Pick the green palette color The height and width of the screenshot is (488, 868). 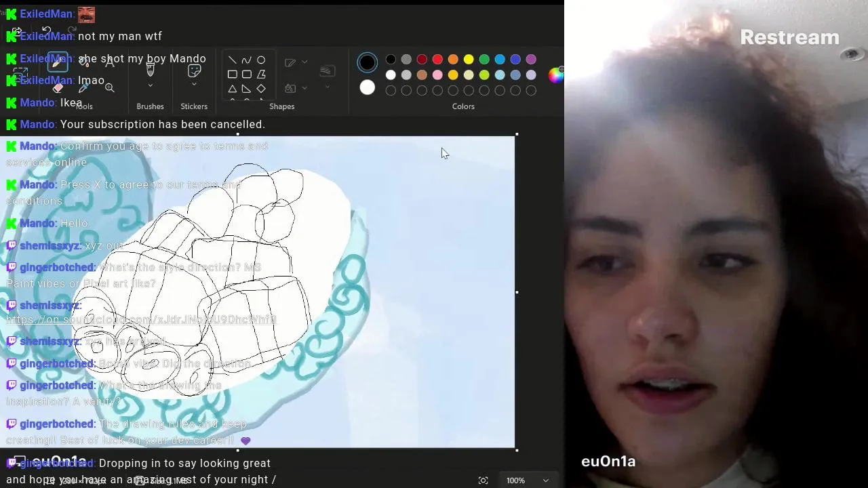pyautogui.click(x=484, y=60)
